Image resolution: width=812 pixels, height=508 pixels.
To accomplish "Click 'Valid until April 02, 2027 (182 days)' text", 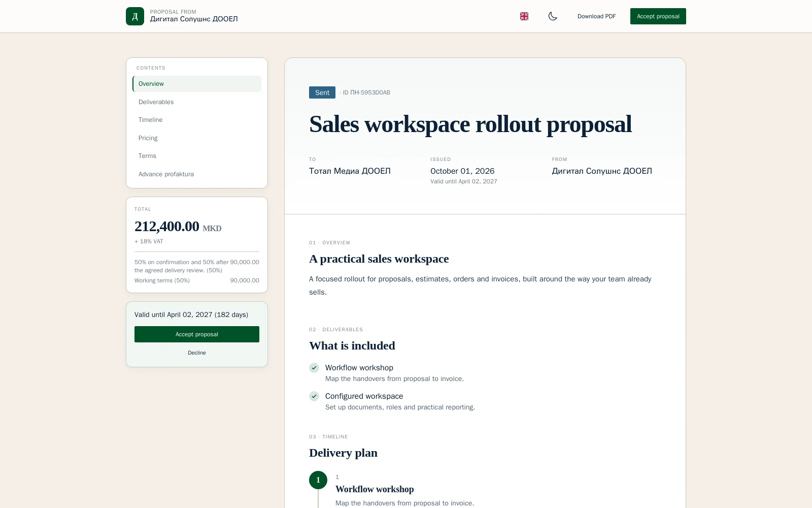I will pyautogui.click(x=191, y=315).
